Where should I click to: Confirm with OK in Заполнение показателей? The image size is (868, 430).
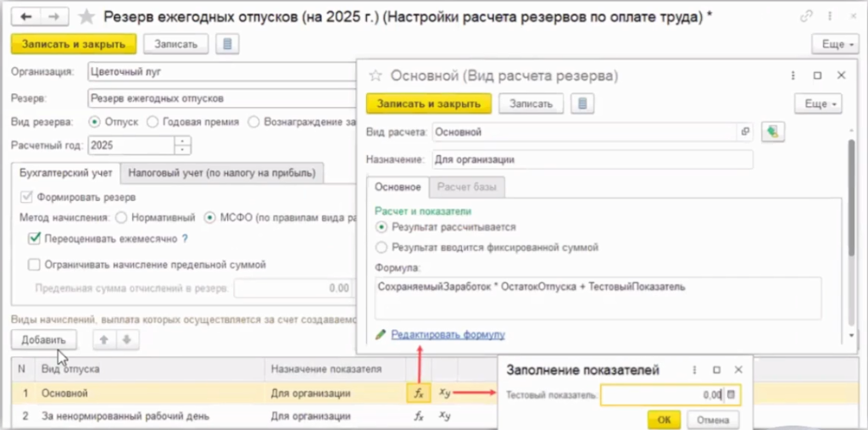665,420
